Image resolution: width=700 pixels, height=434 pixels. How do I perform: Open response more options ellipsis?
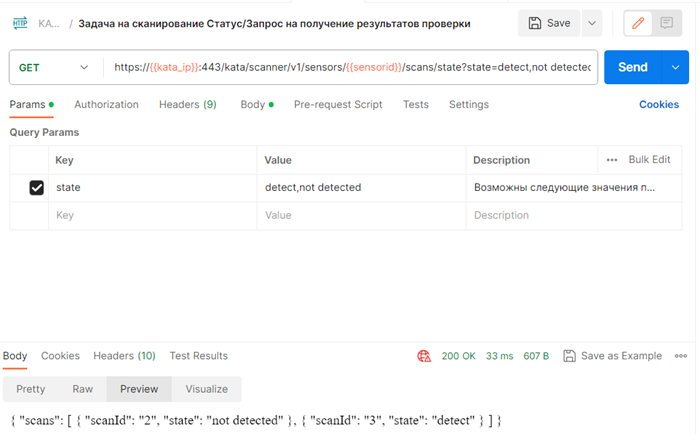(x=681, y=356)
